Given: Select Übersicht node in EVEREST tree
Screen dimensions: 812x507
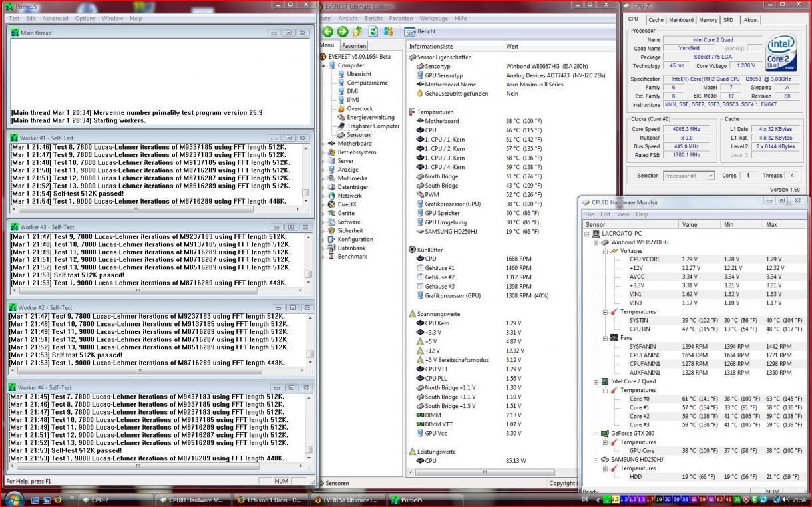Looking at the screenshot, I should click(x=359, y=74).
